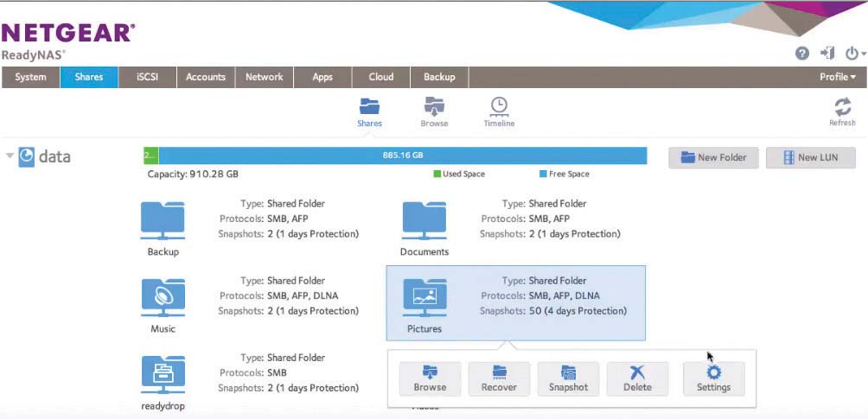Create a New Folder
This screenshot has height=419, width=868.
point(713,158)
